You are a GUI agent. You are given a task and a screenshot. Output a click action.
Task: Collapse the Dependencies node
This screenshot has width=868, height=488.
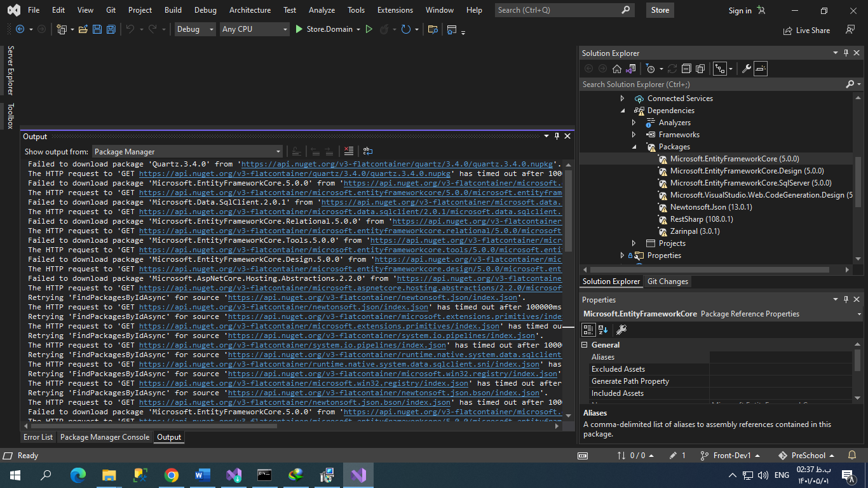tap(622, 111)
